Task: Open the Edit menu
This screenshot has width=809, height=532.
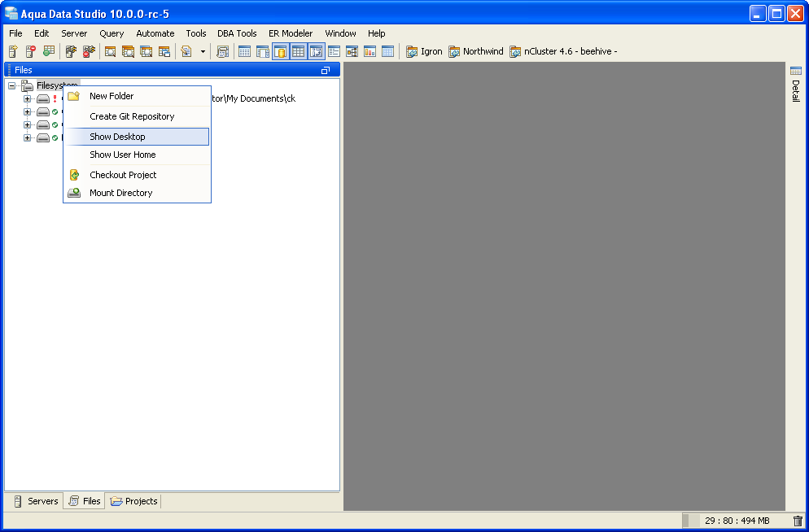Action: coord(42,33)
